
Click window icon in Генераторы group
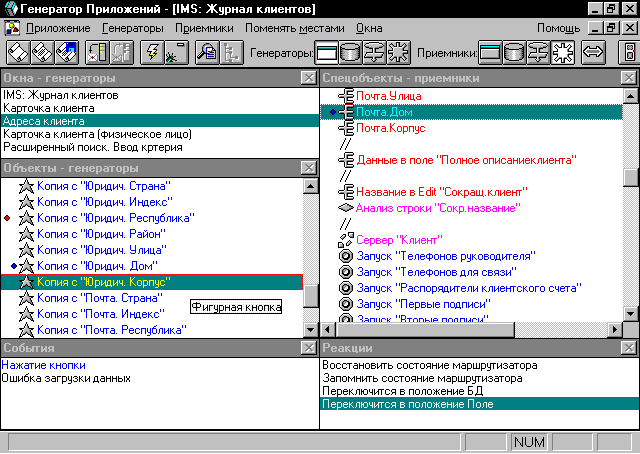[328, 52]
